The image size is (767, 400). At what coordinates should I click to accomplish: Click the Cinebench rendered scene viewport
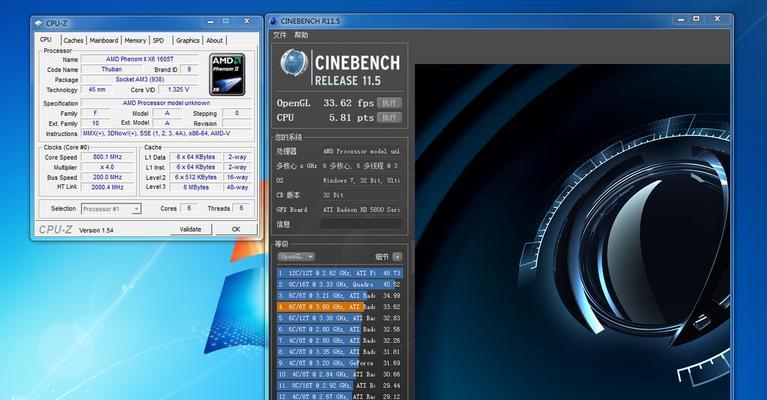[x=572, y=232]
